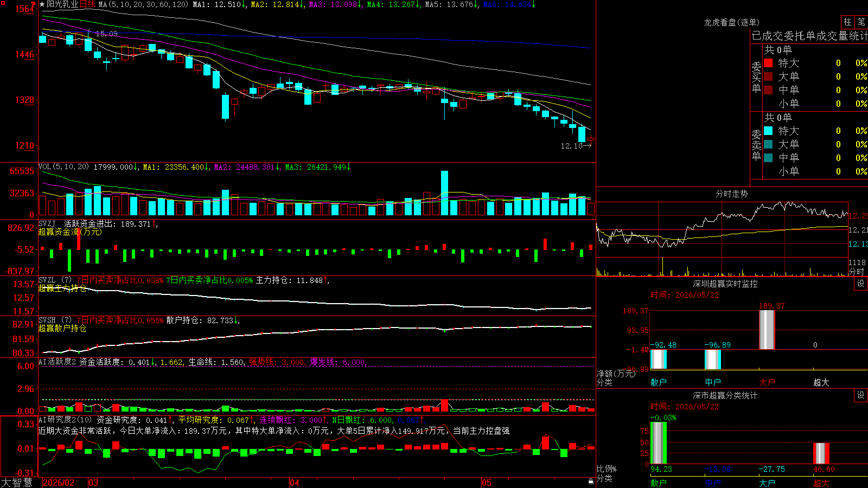868x488 pixels.
Task: Click the 03 month marker on the time axis
Action: pos(93,483)
